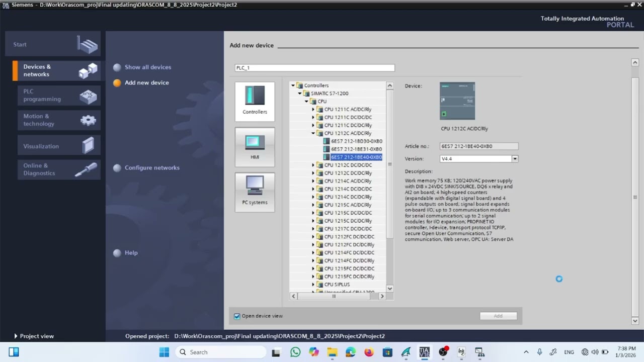Open Microsoft Edge from the taskbar
The height and width of the screenshot is (362, 644).
pyautogui.click(x=351, y=352)
